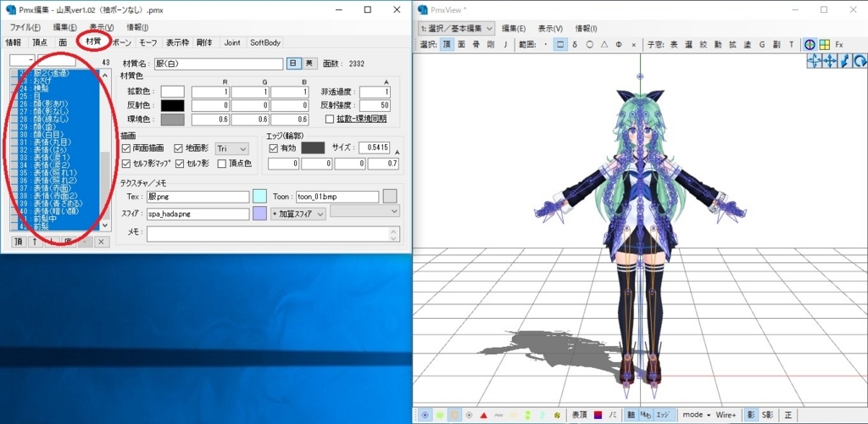This screenshot has width=868, height=424.
Task: Open 表示(V) menu in PmxView window
Action: coord(550,28)
